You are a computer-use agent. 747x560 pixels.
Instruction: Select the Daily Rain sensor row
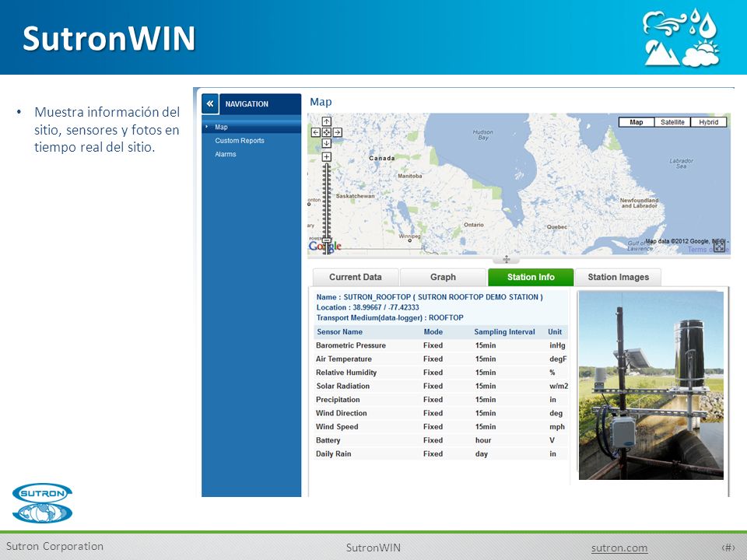coord(440,453)
